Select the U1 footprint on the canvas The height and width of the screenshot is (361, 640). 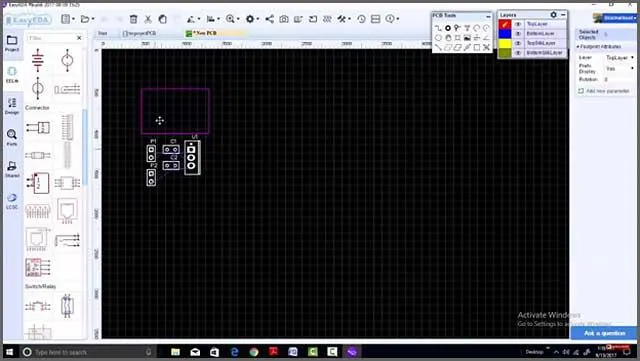[192, 157]
